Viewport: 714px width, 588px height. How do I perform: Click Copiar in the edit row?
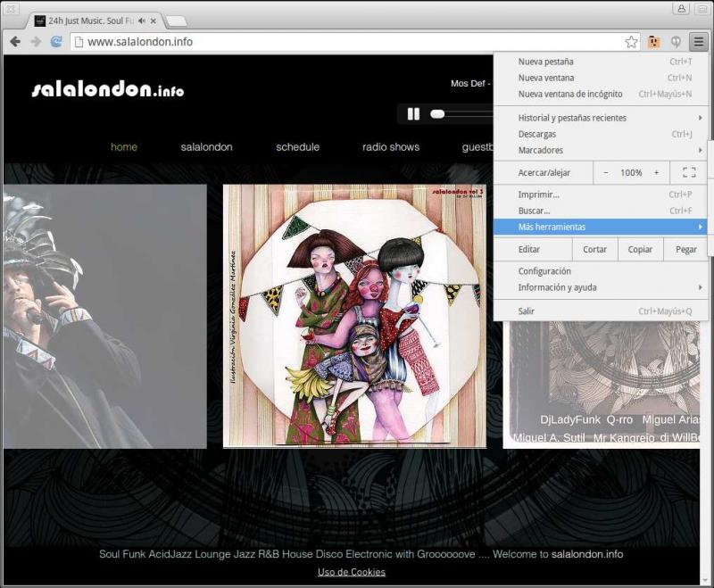click(x=640, y=250)
